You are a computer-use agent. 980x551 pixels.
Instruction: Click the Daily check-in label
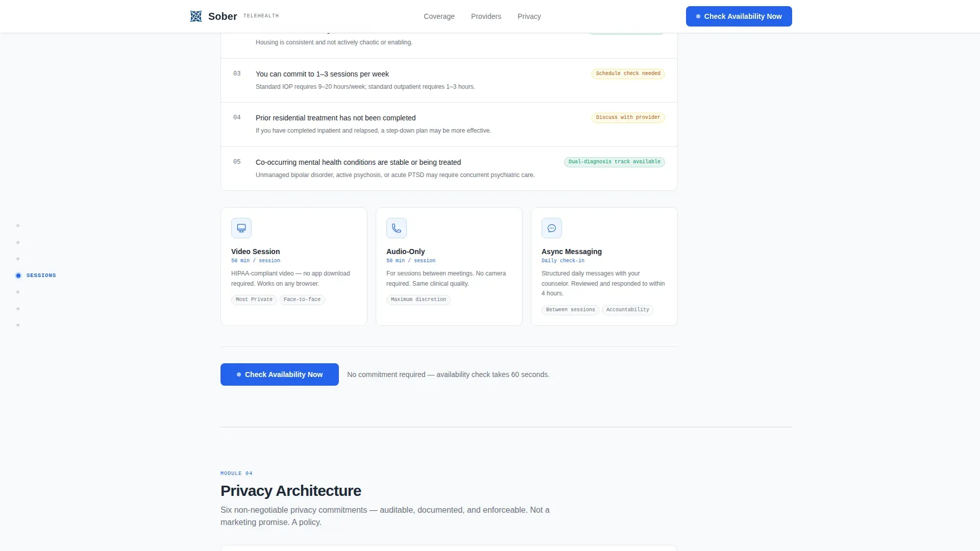563,261
